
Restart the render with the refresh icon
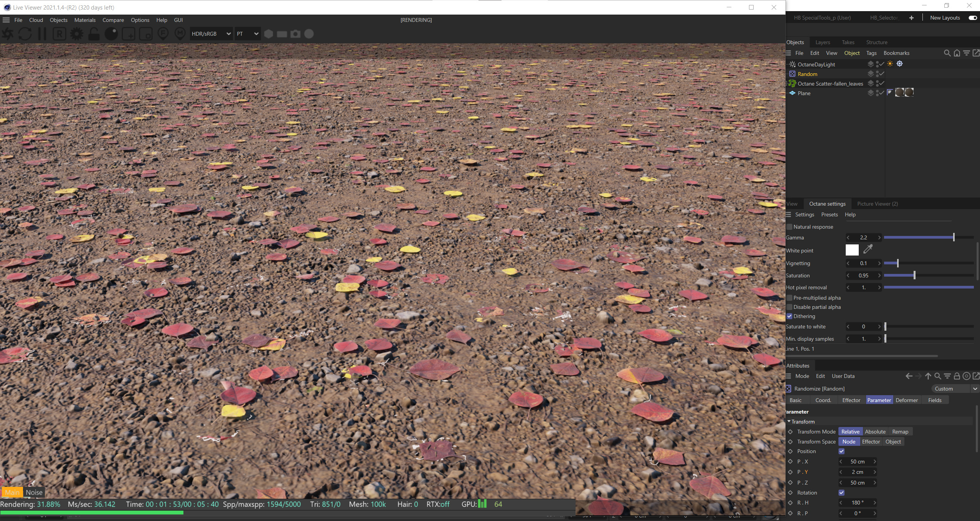point(25,34)
